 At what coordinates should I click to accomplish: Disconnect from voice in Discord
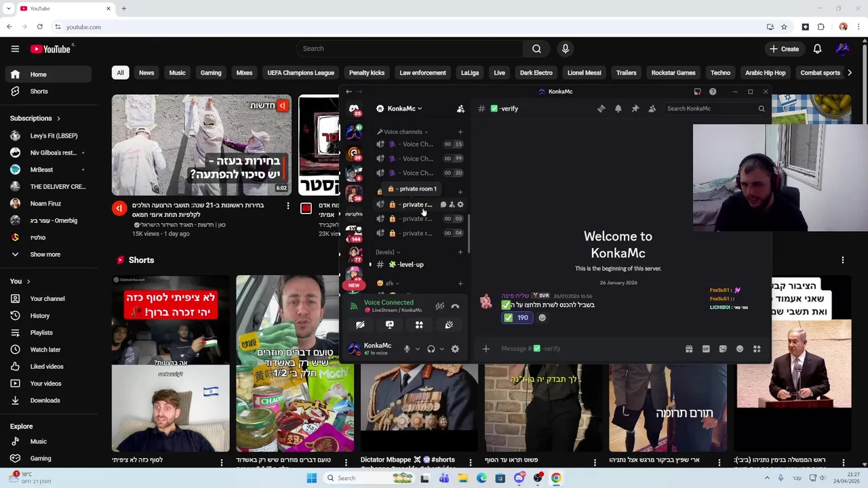pos(455,306)
